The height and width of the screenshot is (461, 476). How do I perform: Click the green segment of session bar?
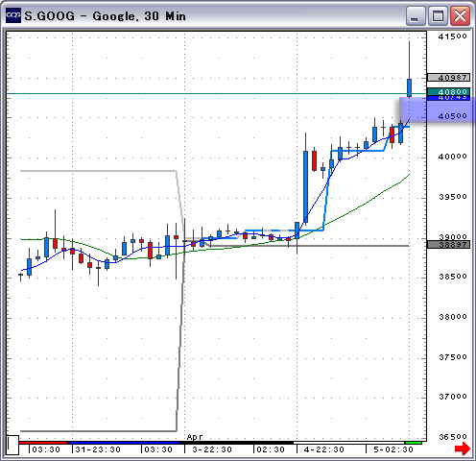click(414, 443)
